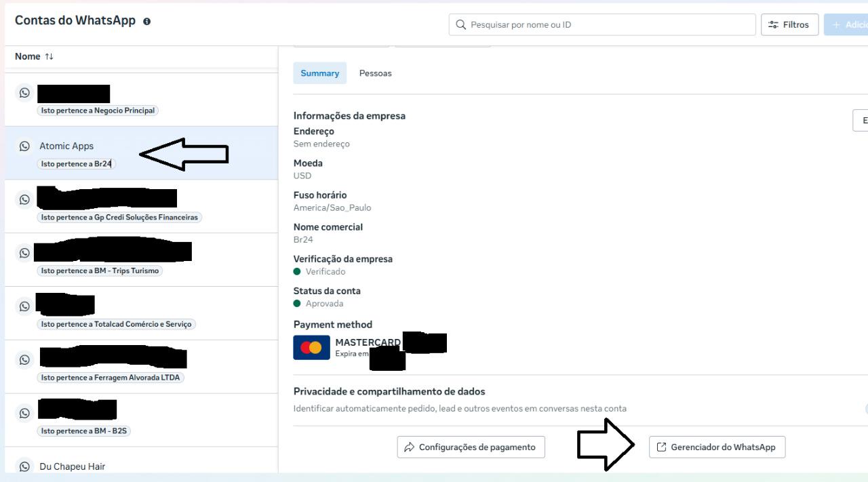The width and height of the screenshot is (868, 482).
Task: Click the info icon beside Contas do WhatsApp
Action: point(146,22)
